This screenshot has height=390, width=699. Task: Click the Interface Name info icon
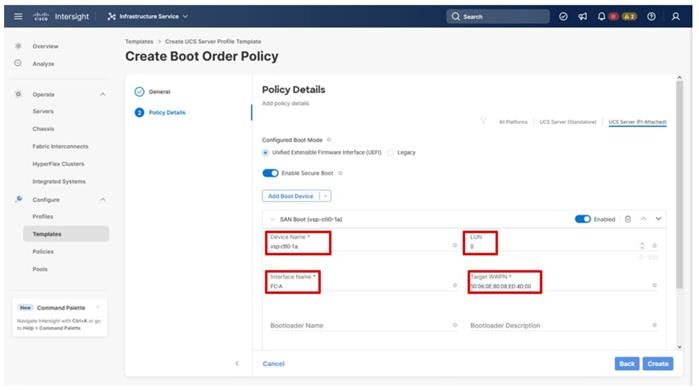click(x=455, y=285)
